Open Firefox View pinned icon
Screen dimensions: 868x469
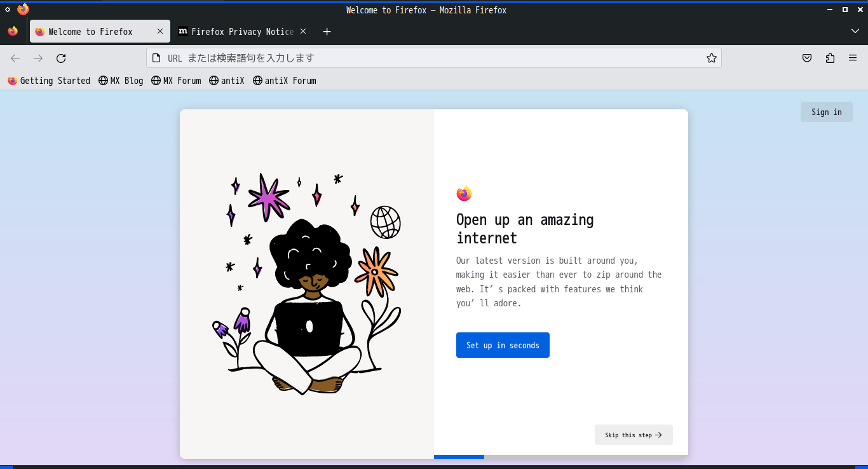[x=13, y=31]
